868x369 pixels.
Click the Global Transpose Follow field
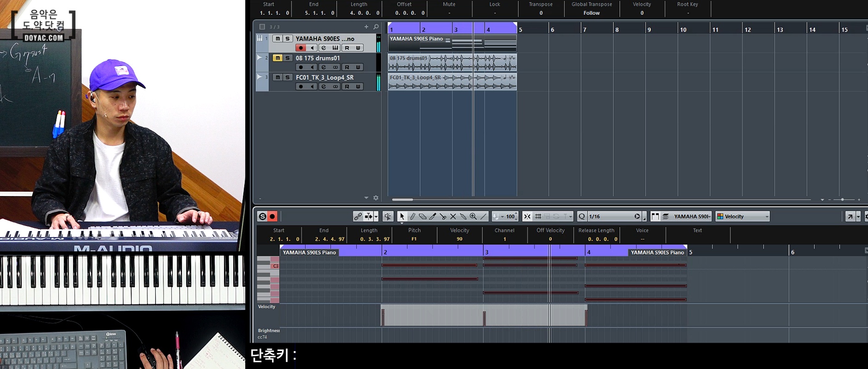point(591,13)
